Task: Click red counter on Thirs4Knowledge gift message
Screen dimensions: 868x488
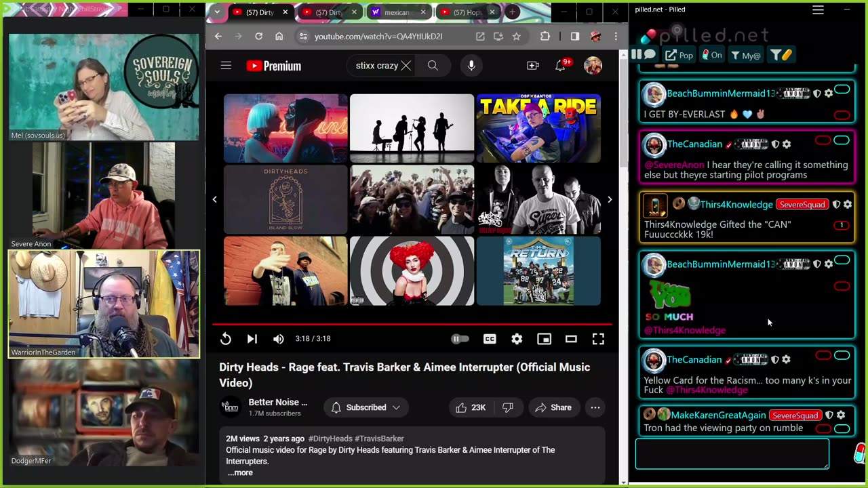Action: (x=842, y=225)
